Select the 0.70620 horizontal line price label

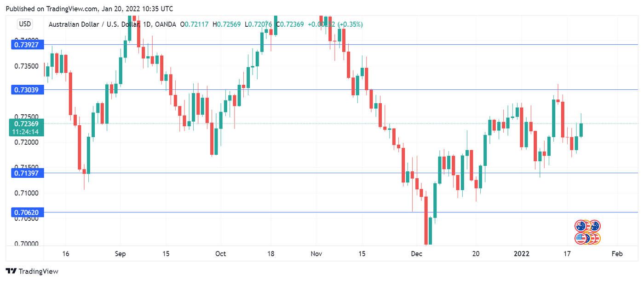26,212
